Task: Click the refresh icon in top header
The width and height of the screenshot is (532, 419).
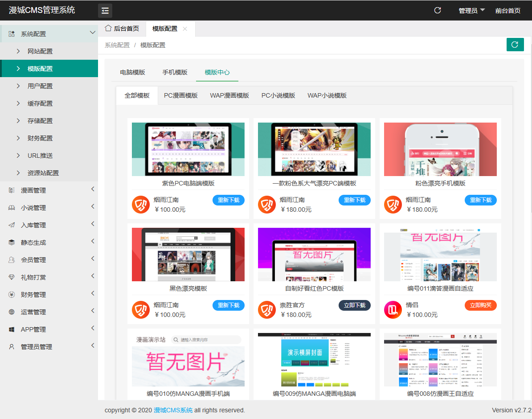Action: pos(438,10)
